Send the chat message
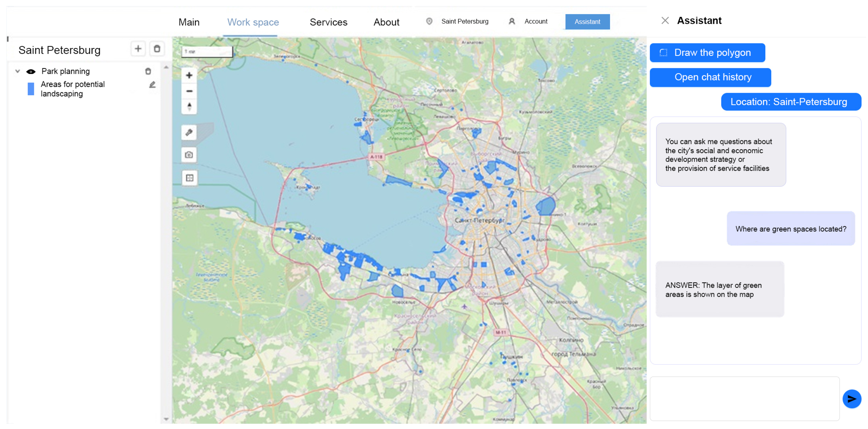The image size is (868, 429). pyautogui.click(x=851, y=399)
